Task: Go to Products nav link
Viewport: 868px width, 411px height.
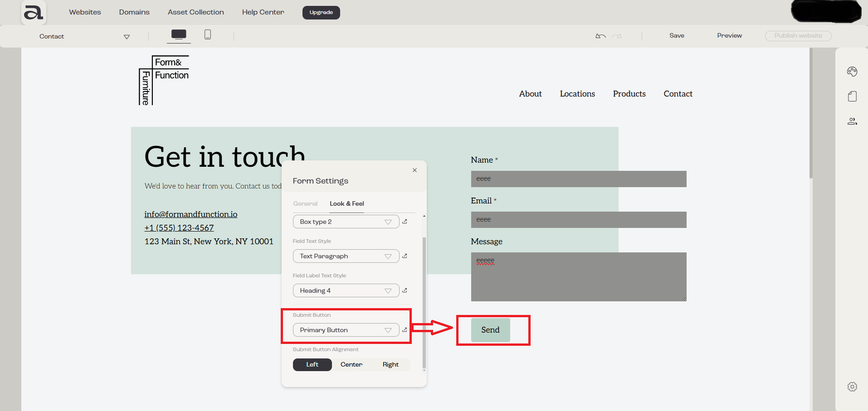Action: coord(629,94)
